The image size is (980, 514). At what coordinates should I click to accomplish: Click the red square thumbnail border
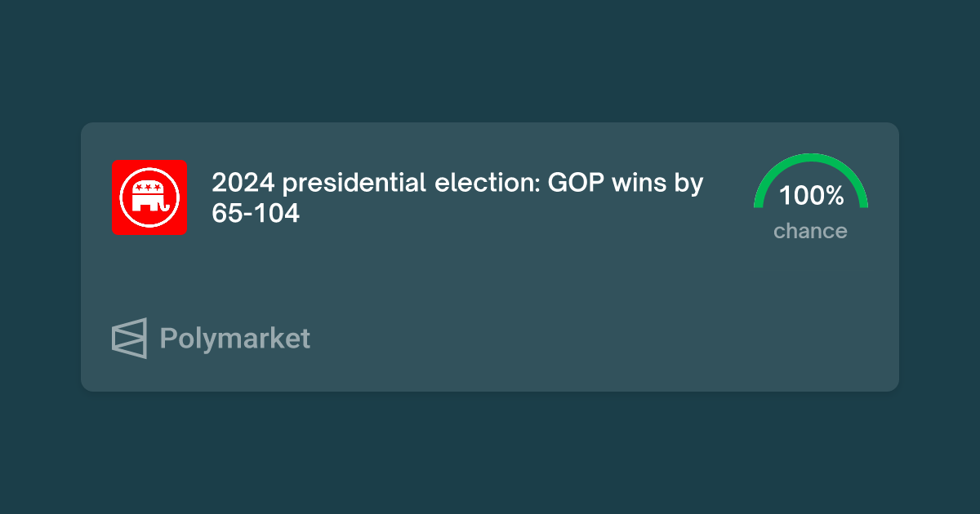(115, 197)
